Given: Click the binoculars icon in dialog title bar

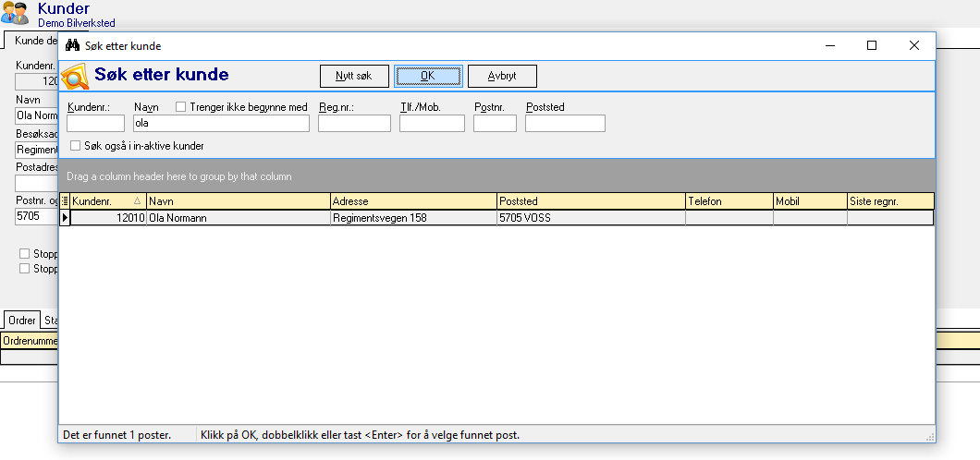Looking at the screenshot, I should tap(72, 45).
